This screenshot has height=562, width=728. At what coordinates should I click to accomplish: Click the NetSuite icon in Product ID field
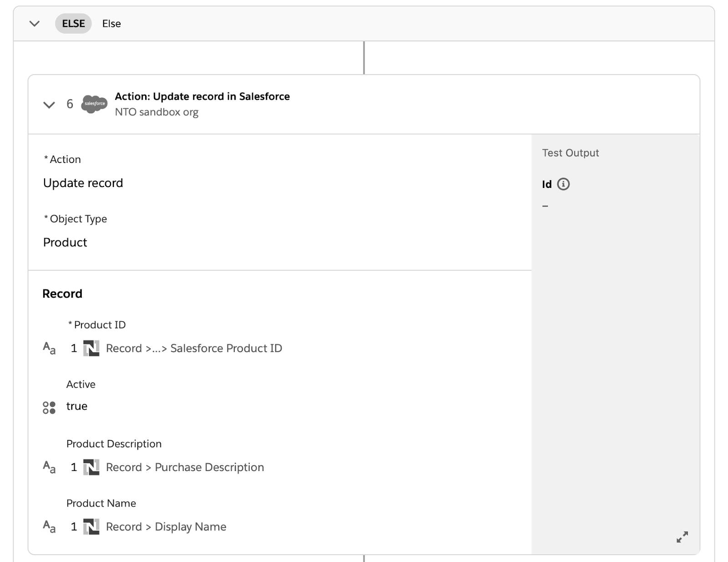[91, 349]
